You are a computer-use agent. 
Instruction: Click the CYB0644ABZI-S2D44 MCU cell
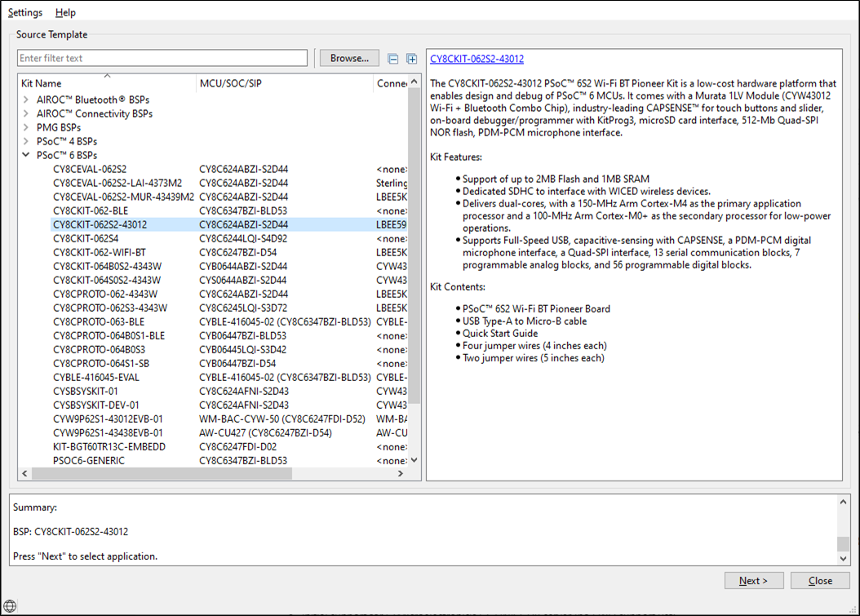click(x=243, y=266)
